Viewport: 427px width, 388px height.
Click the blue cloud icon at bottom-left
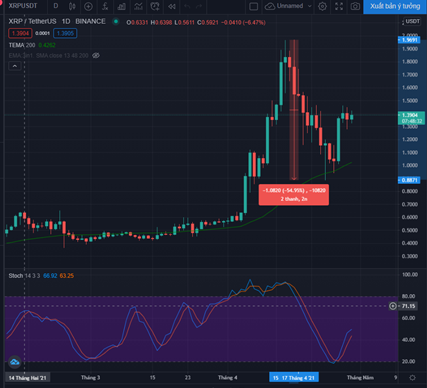point(15,362)
